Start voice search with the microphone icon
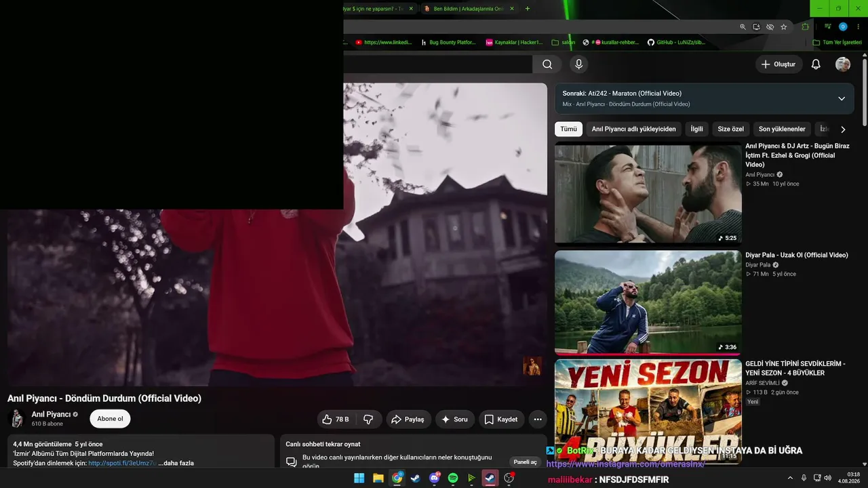868x488 pixels. click(578, 64)
